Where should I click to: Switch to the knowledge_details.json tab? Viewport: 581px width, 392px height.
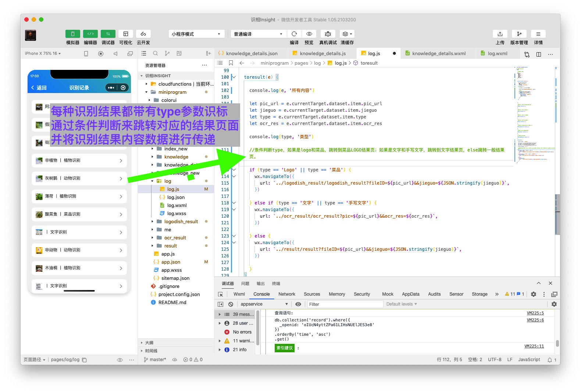[x=252, y=53]
